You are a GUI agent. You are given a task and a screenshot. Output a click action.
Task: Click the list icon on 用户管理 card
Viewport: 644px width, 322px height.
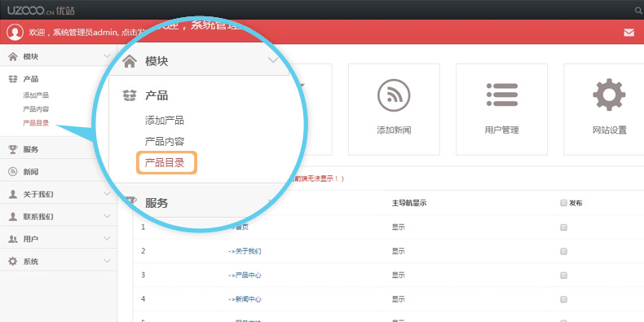[502, 95]
